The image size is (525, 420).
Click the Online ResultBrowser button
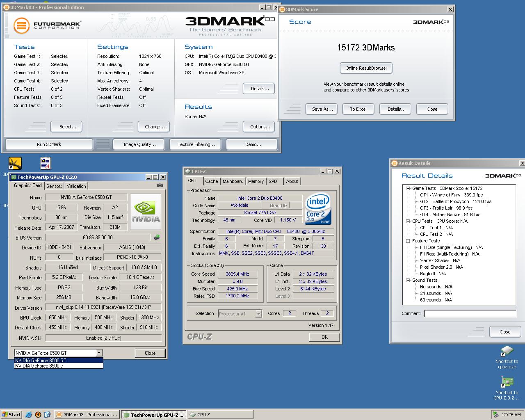point(366,68)
